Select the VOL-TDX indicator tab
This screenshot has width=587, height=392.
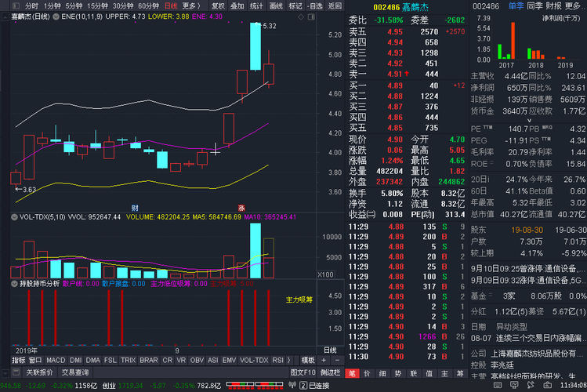tap(254, 360)
